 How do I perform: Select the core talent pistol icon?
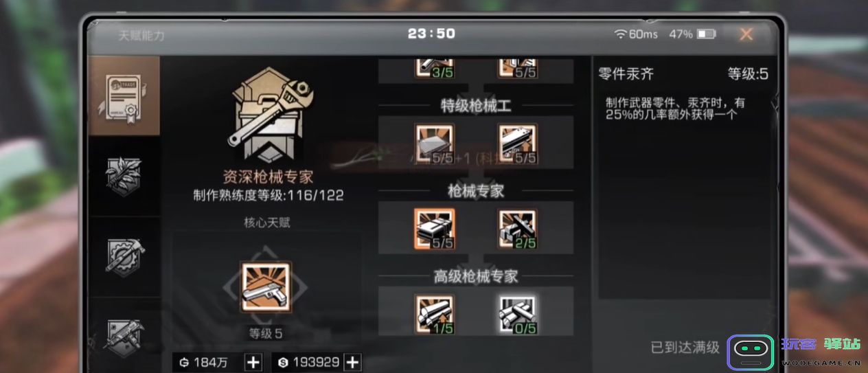266,287
